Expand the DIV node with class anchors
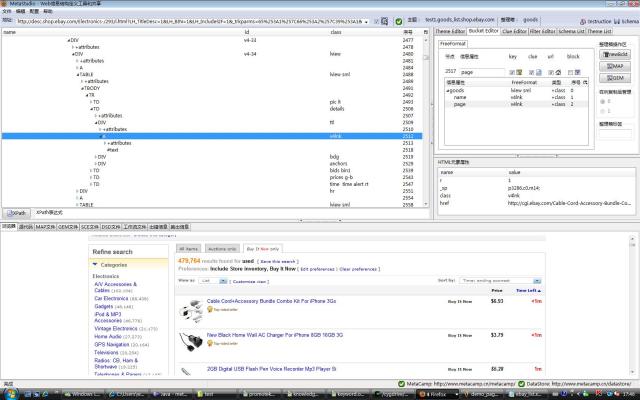Viewport: 640px width, 400px height. [x=96, y=164]
